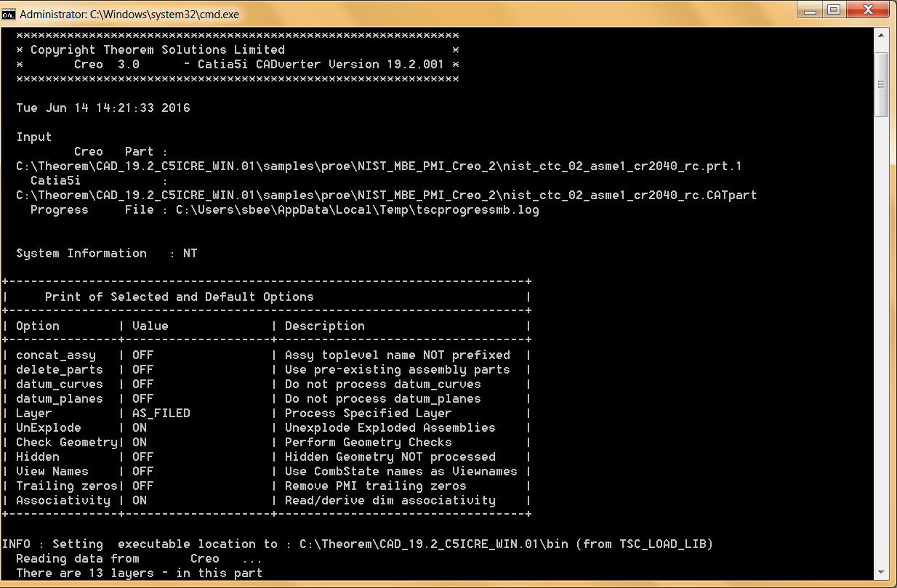The height and width of the screenshot is (588, 897).
Task: Click the 'View Names' option name
Action: click(52, 471)
